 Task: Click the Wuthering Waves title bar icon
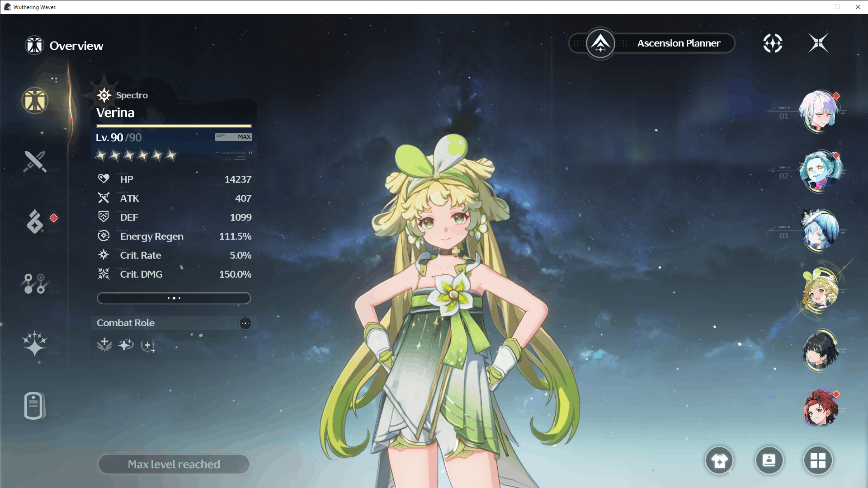click(7, 7)
